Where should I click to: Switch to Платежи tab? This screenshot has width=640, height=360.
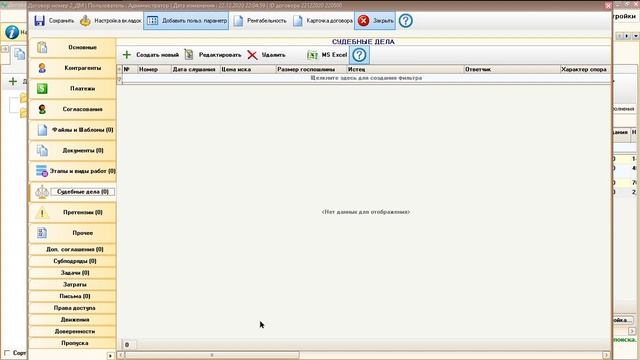(73, 89)
